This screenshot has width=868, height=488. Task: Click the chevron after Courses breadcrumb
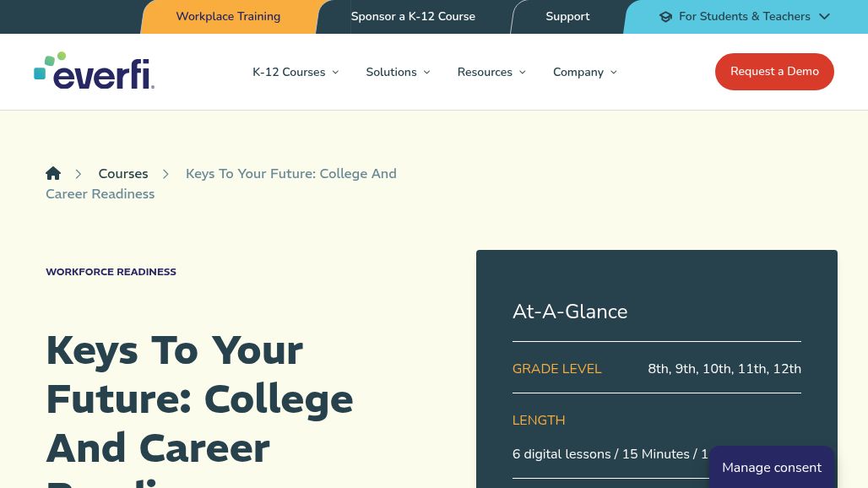point(166,174)
